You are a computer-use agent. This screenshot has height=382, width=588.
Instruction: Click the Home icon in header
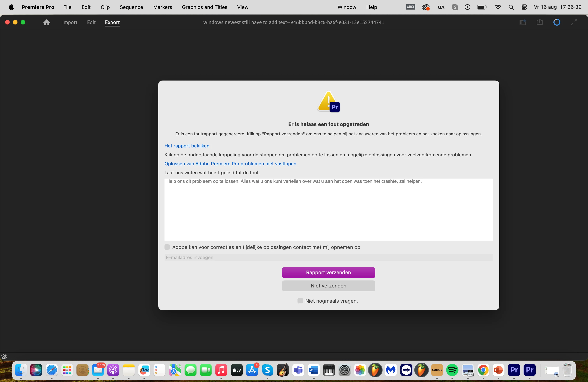click(x=46, y=23)
